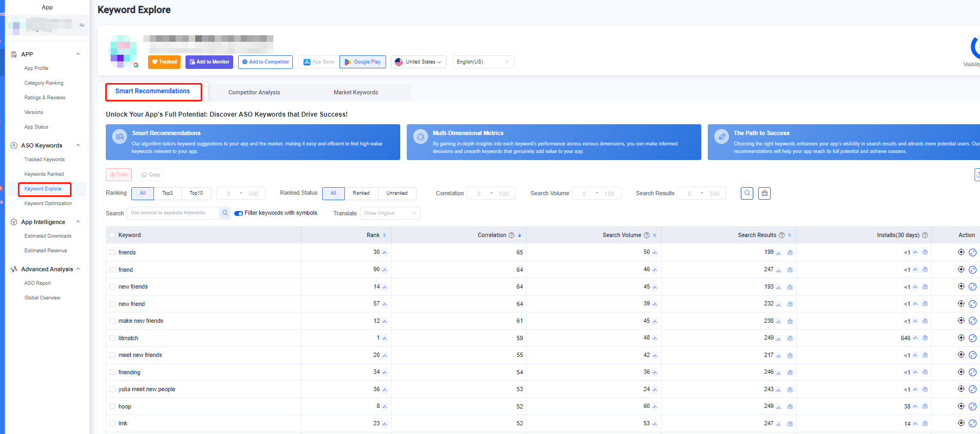Open the Translate Show Original dropdown

(390, 213)
